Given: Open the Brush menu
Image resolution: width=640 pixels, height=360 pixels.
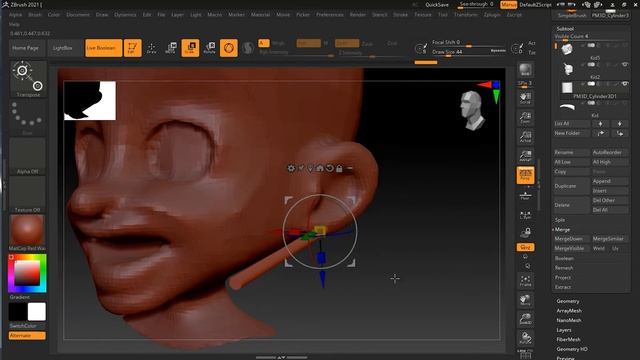Looking at the screenshot, I should pos(35,15).
